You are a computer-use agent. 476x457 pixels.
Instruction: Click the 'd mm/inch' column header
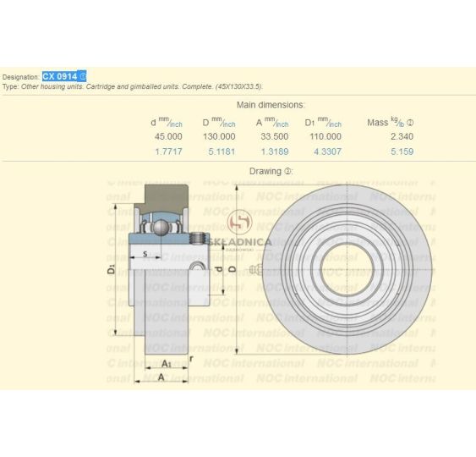(167, 122)
